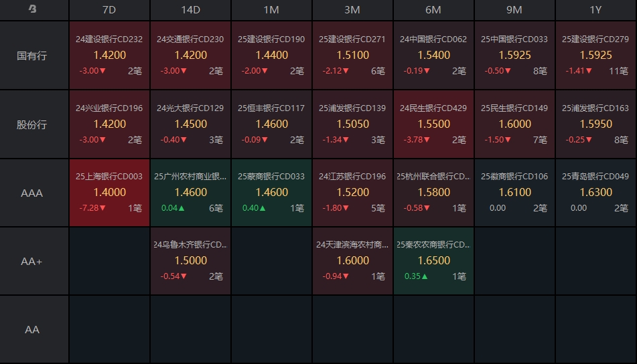Image resolution: width=637 pixels, height=364 pixels.
Task: Open the 25民生银行CD149 cell
Action: 514,124
